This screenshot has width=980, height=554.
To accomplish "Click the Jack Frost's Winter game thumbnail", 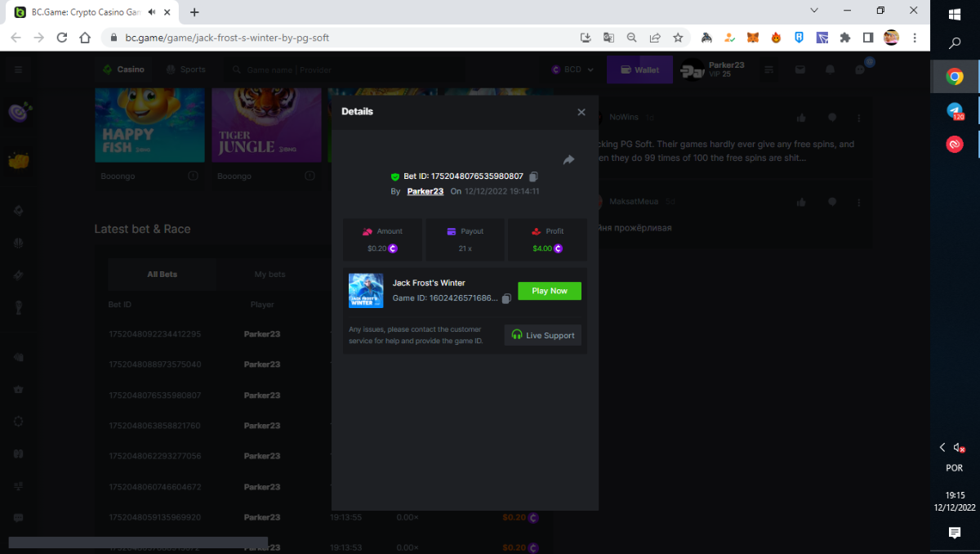I will (x=366, y=290).
